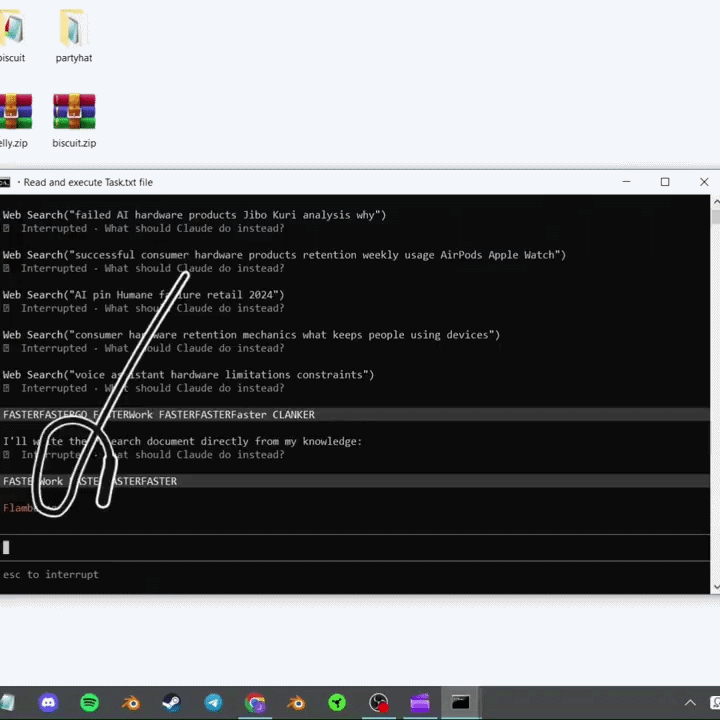Click the 'esc to interrupt' hint

[51, 574]
